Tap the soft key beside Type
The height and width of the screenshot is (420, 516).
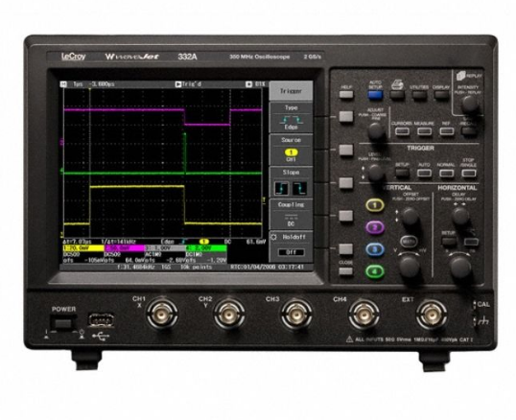pos(346,117)
